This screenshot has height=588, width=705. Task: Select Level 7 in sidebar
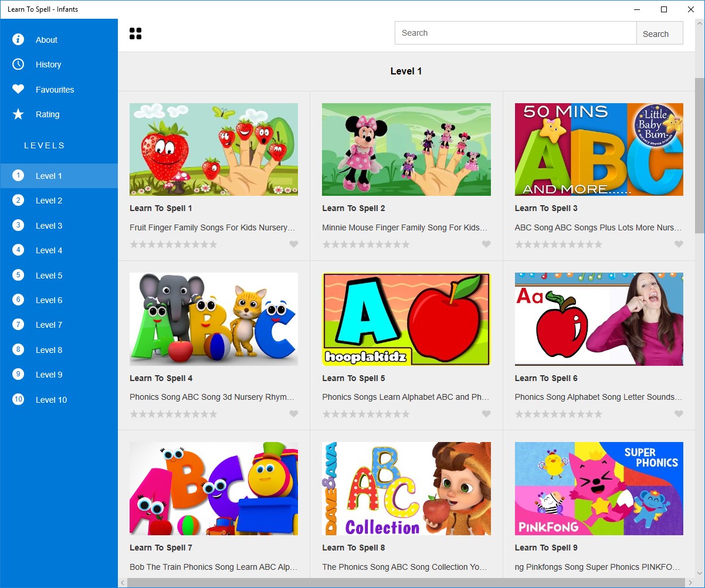pos(59,325)
